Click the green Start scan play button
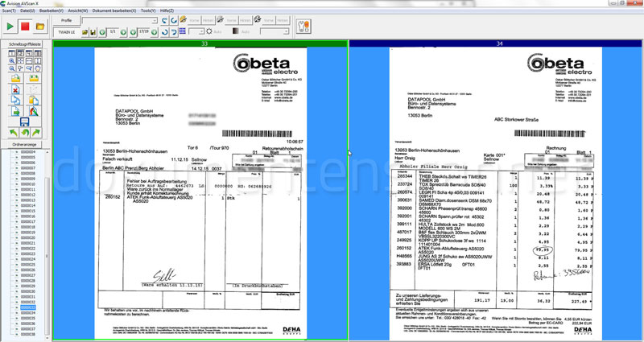This screenshot has width=644, height=342. [x=11, y=26]
